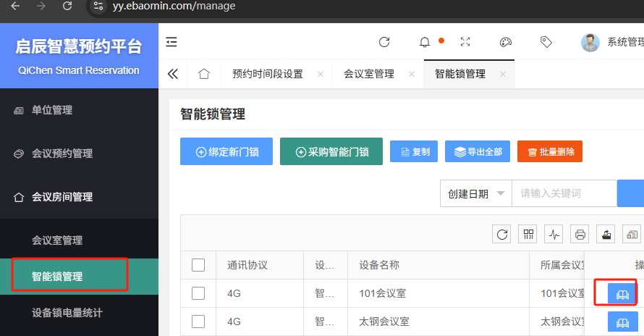Toggle the select-all checkbox in table header

click(198, 265)
